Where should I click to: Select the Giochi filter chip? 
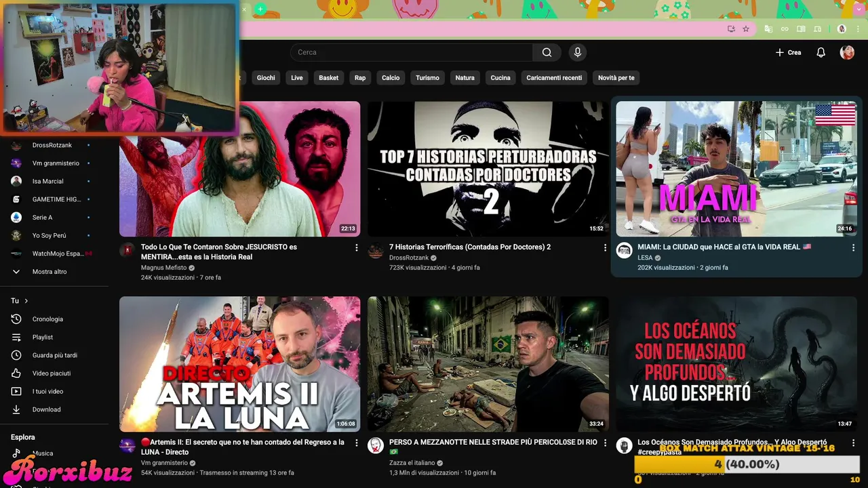pos(266,78)
